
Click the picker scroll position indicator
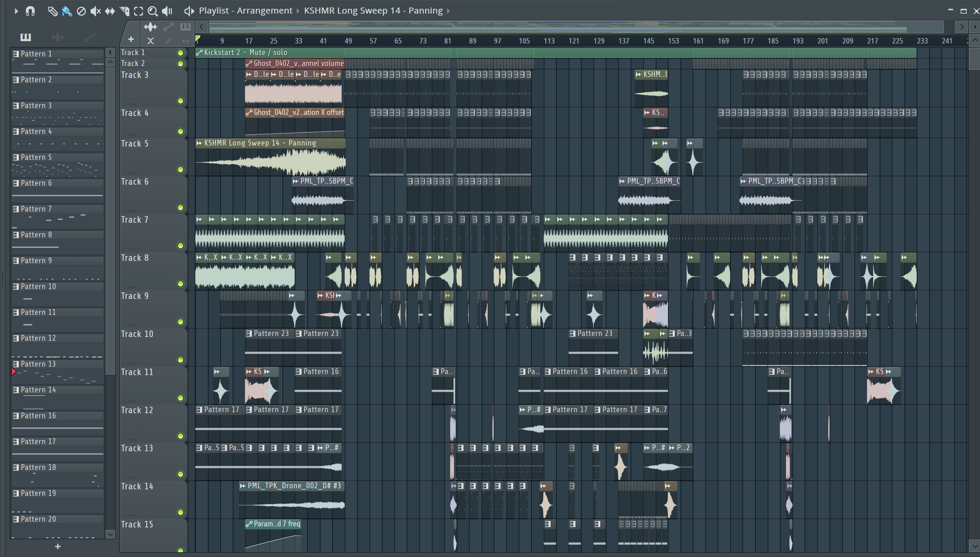point(110,52)
